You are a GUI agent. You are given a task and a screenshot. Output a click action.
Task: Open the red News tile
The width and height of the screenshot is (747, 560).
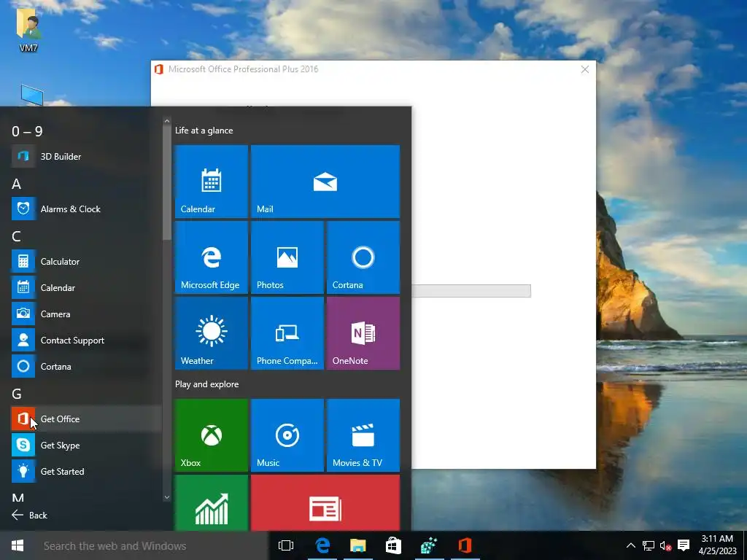point(325,503)
